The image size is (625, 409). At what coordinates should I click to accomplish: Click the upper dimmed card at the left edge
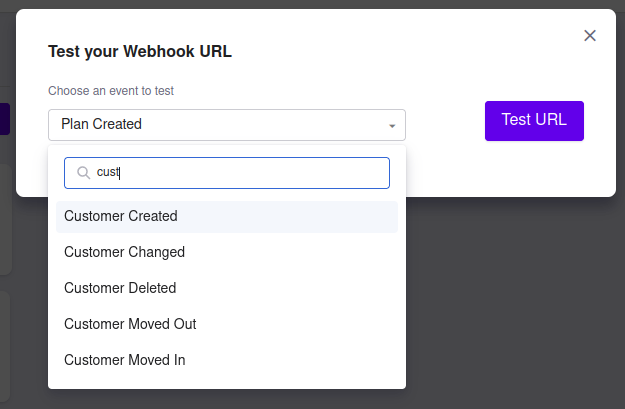click(x=6, y=220)
